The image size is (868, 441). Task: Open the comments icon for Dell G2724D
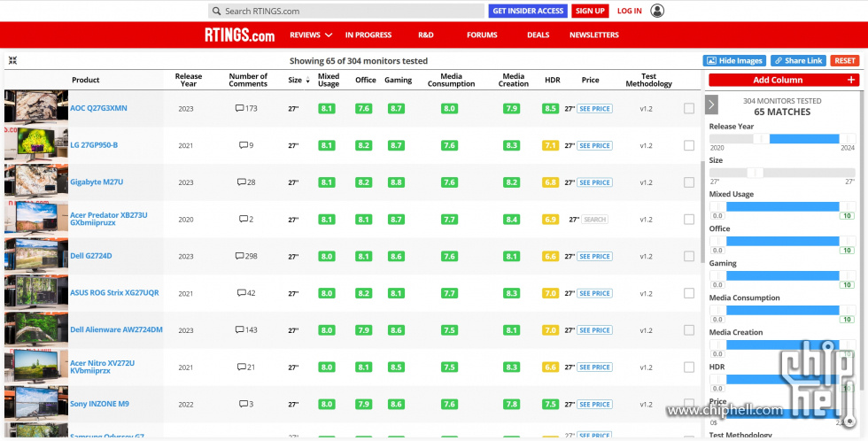click(x=239, y=256)
